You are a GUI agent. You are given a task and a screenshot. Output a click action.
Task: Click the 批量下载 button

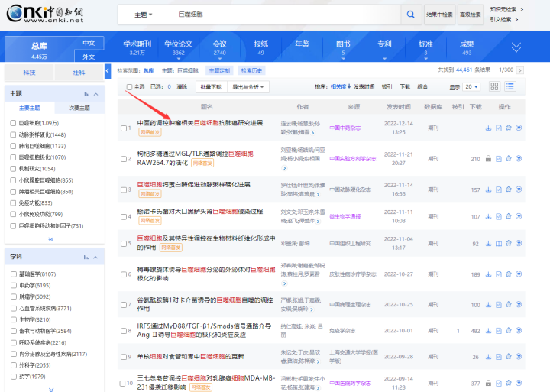[210, 87]
